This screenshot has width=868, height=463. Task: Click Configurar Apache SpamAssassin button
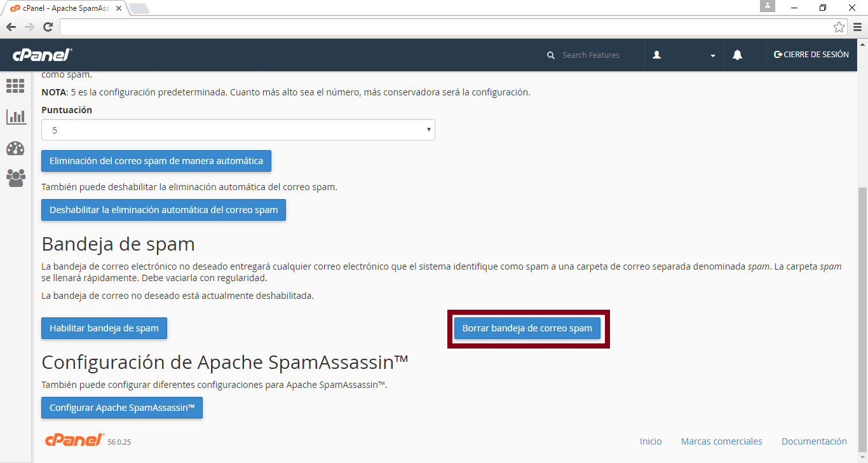pyautogui.click(x=122, y=408)
